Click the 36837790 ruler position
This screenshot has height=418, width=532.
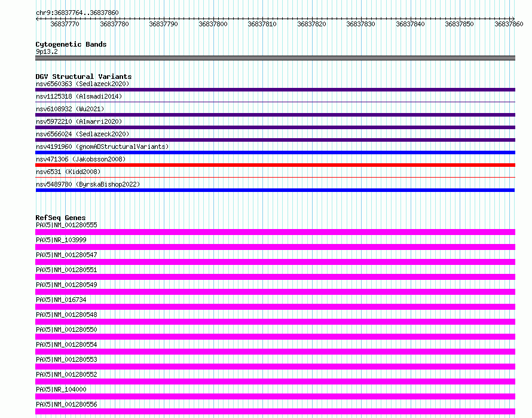(x=164, y=24)
